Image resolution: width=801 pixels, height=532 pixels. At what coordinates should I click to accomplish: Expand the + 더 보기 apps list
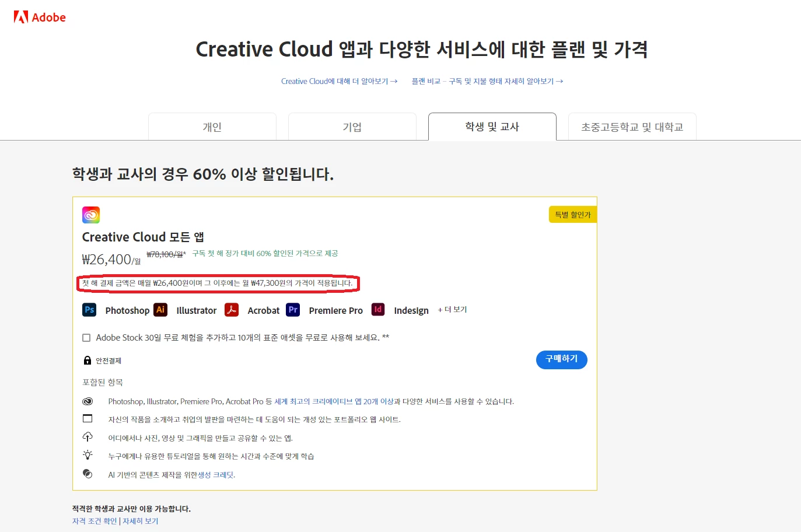452,310
